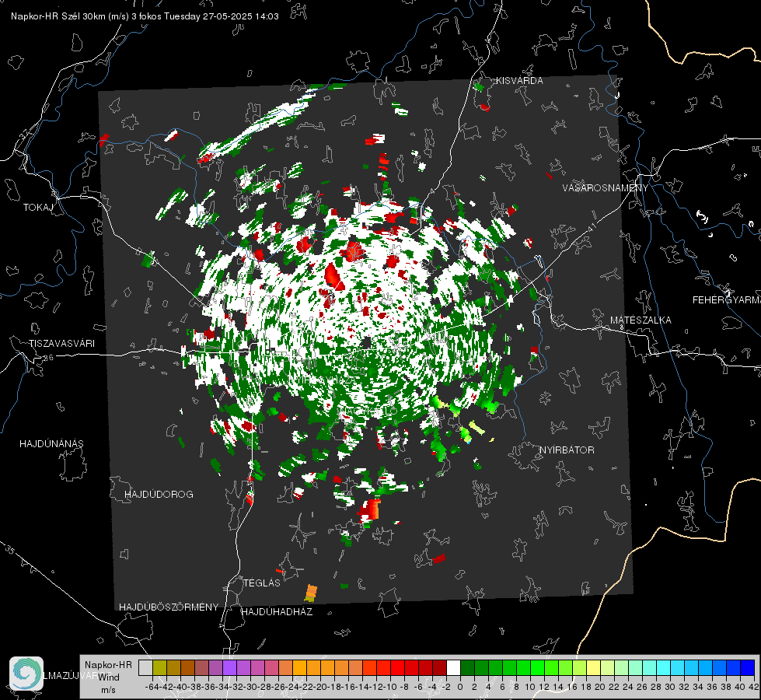The width and height of the screenshot is (761, 700).
Task: Pick the white swatch in the wind legend
Action: coord(453,667)
